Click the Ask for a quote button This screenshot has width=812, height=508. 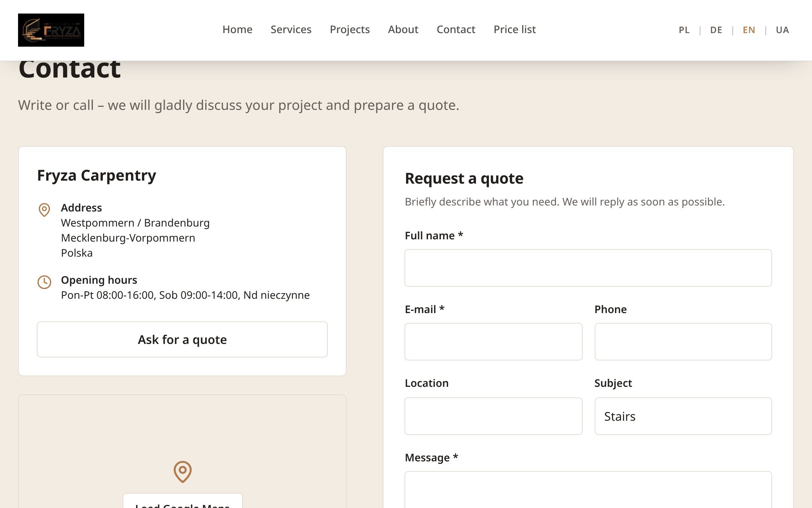point(182,339)
